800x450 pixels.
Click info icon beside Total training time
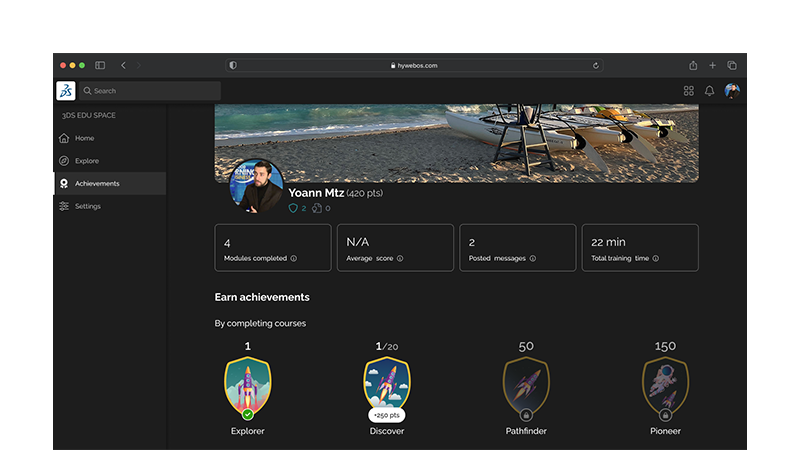pos(657,258)
